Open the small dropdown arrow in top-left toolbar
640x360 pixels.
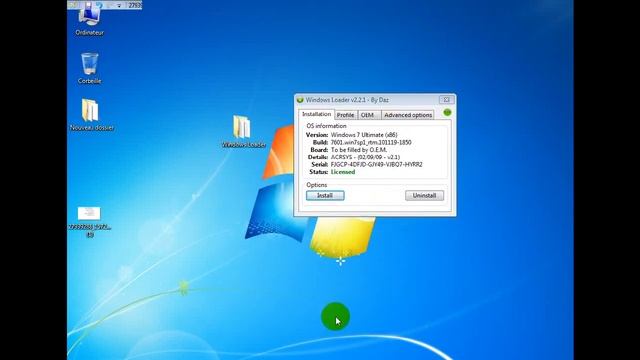point(119,5)
